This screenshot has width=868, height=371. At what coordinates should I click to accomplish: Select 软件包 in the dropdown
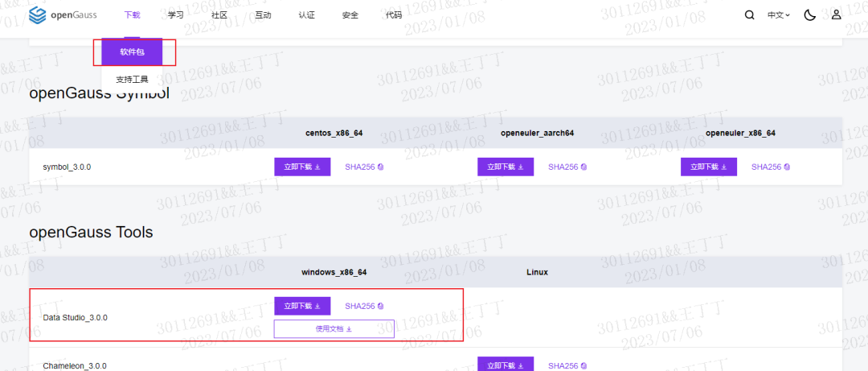[x=132, y=52]
